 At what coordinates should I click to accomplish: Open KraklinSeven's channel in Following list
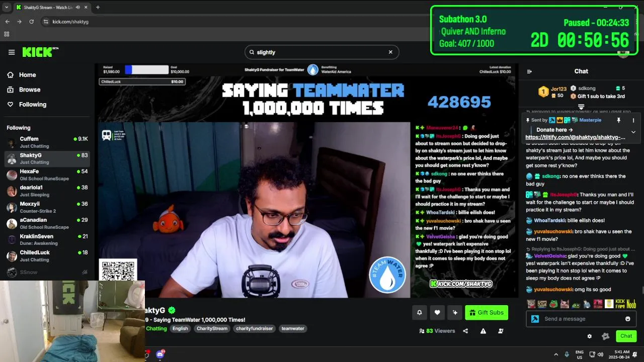tap(47, 240)
